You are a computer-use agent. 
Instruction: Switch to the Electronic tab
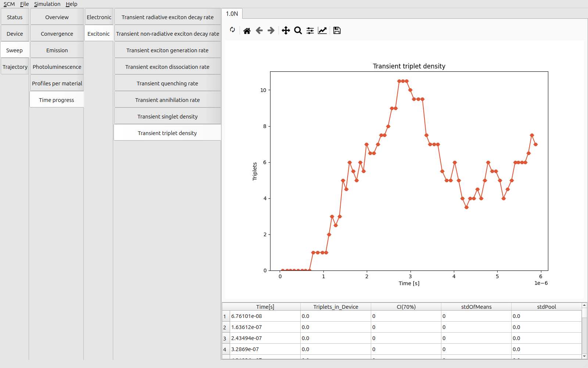pos(99,17)
